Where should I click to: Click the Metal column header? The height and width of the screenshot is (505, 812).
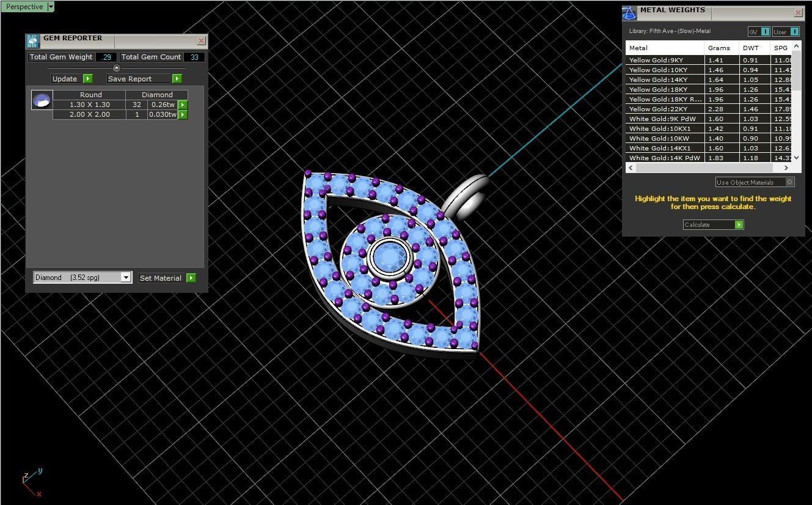click(x=665, y=48)
